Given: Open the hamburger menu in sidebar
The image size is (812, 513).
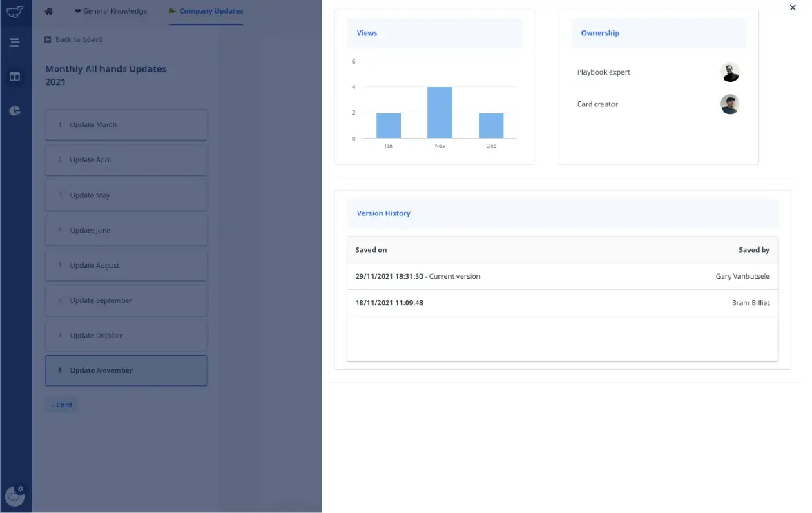Looking at the screenshot, I should pyautogui.click(x=14, y=43).
